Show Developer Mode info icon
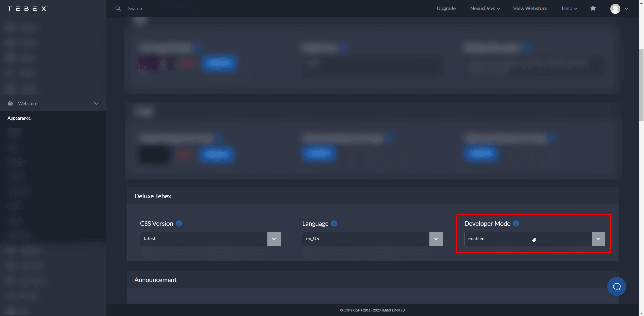The image size is (644, 316). (516, 223)
